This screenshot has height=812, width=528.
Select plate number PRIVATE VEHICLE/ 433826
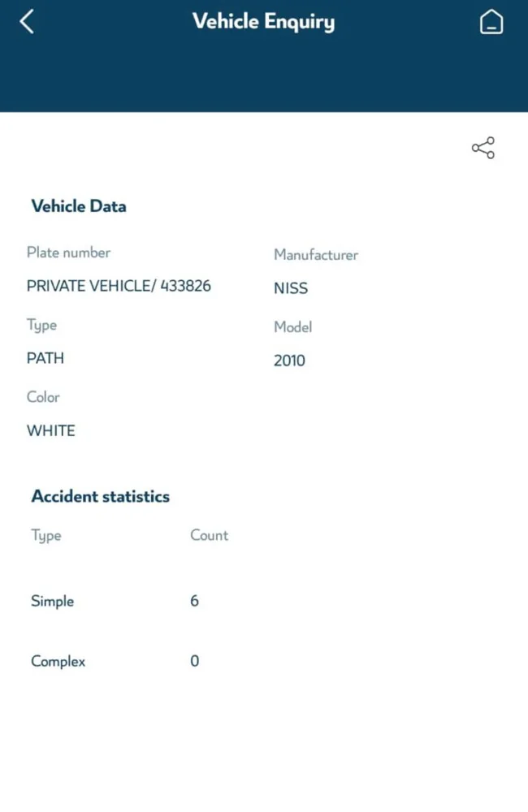tap(119, 286)
